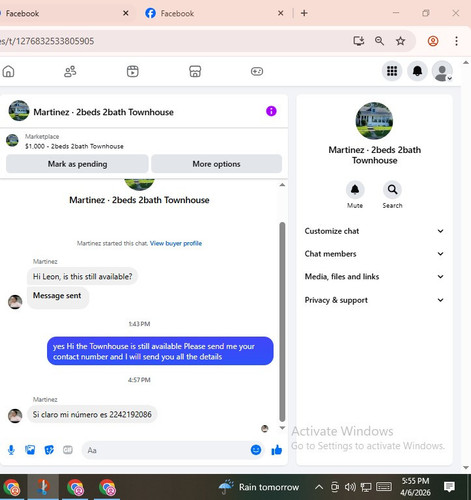471x500 pixels.
Task: Click the taskbar clock 5:55 PM
Action: click(x=415, y=487)
